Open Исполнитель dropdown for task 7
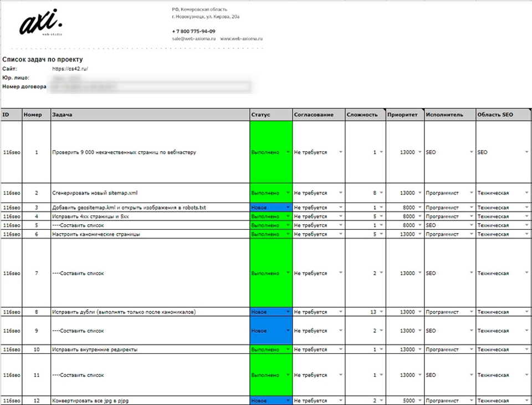This screenshot has width=532, height=405. [470, 274]
